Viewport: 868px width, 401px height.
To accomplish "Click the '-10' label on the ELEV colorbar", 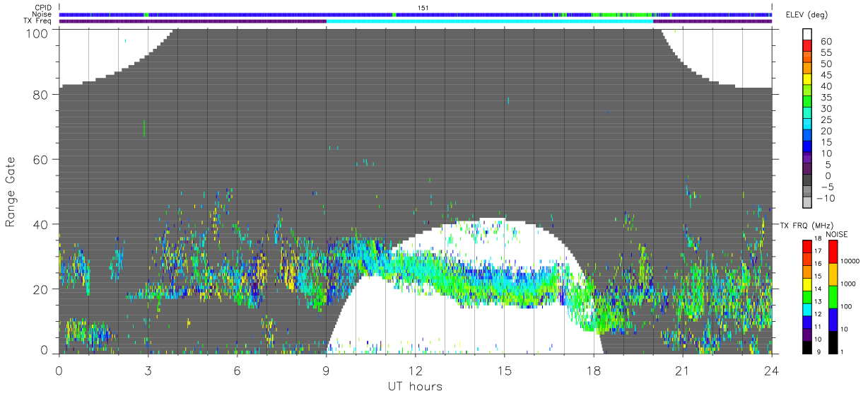I will tap(827, 198).
